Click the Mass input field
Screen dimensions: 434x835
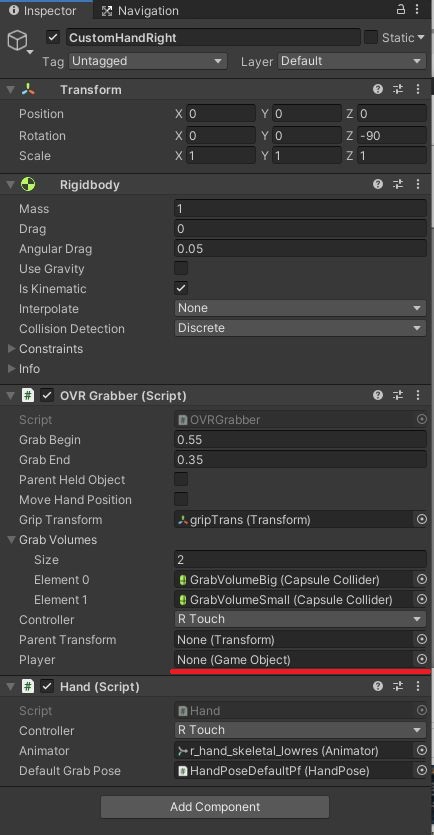pyautogui.click(x=300, y=209)
